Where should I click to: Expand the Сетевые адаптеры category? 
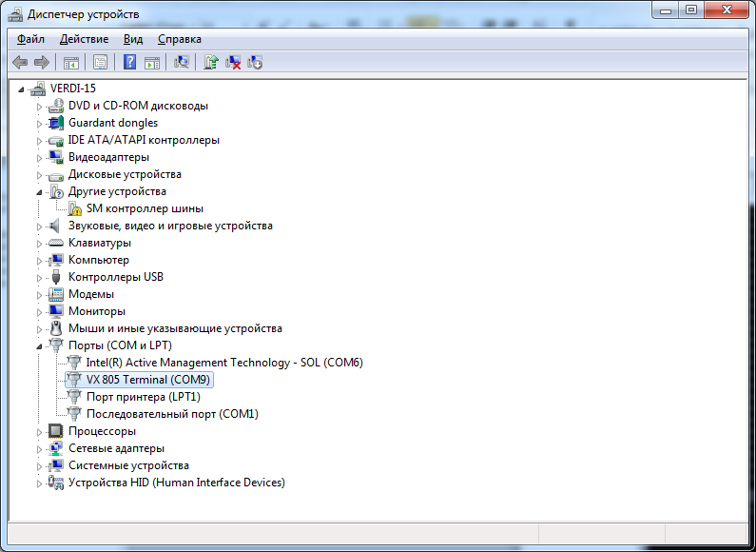[x=40, y=448]
